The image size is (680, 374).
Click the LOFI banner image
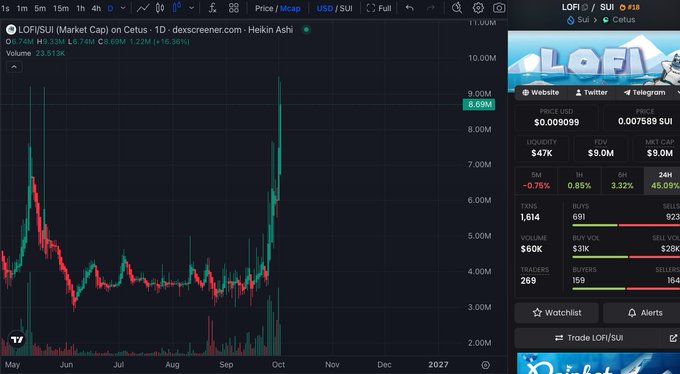(x=594, y=58)
